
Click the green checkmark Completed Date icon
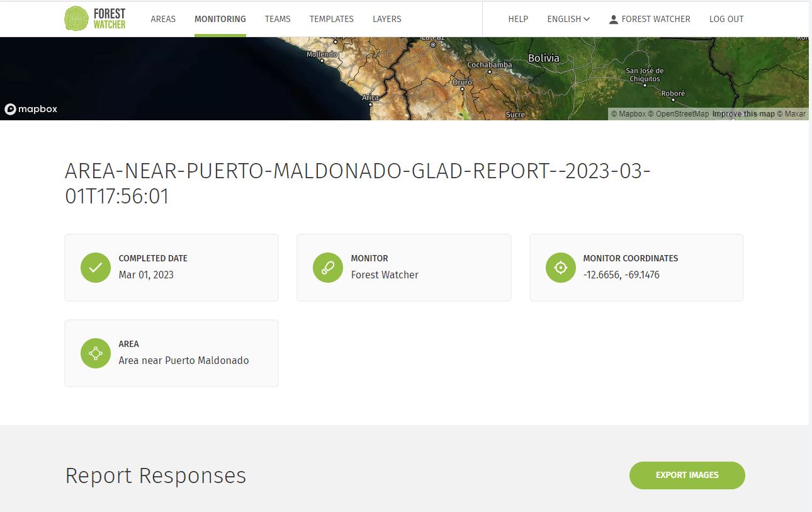(x=96, y=268)
